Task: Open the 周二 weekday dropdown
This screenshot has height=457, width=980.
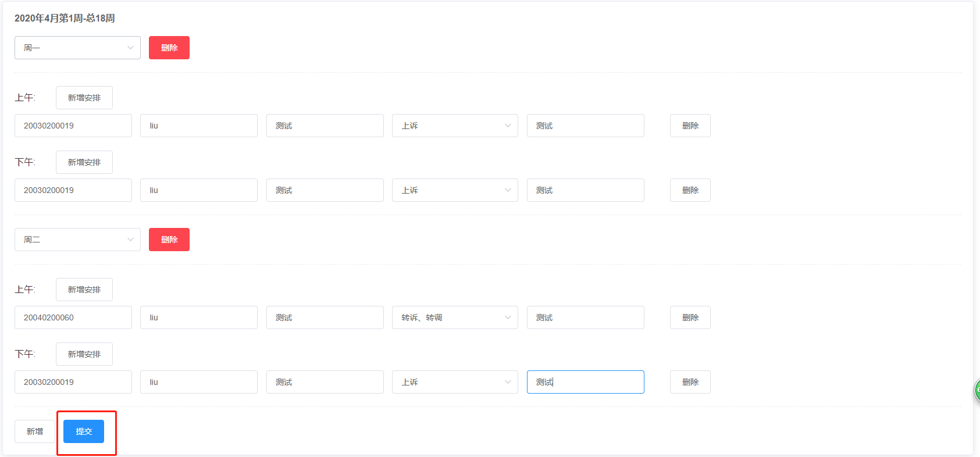Action: (x=77, y=240)
